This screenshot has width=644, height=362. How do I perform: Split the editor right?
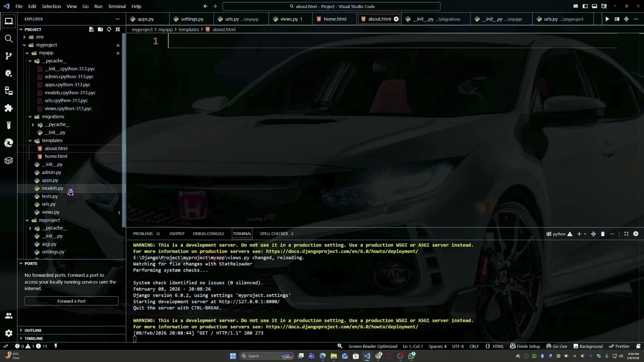[626, 19]
